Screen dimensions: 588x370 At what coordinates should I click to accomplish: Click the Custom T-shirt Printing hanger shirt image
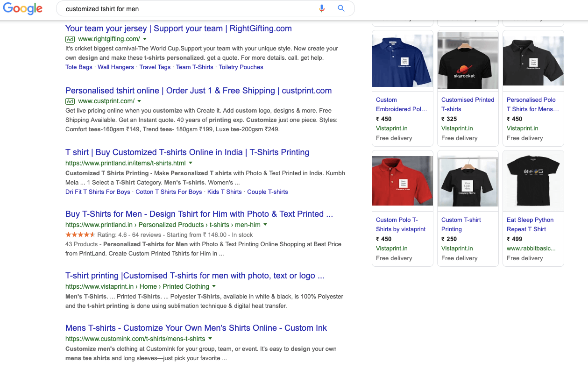(x=468, y=181)
